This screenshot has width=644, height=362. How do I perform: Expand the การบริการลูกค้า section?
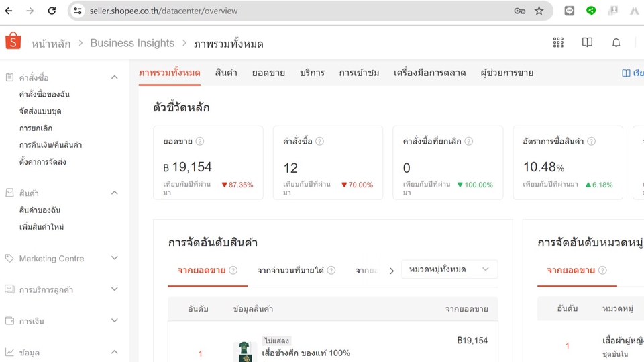tap(115, 289)
